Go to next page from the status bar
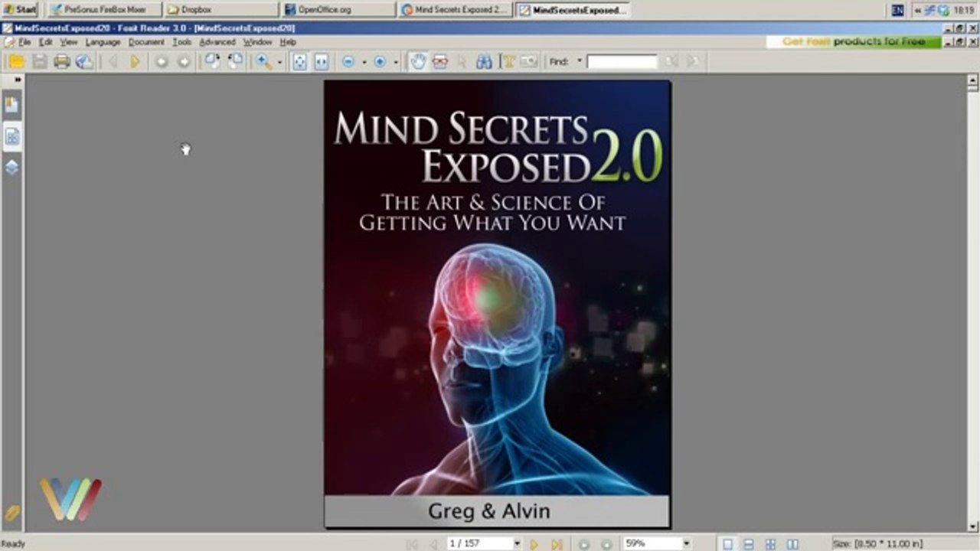This screenshot has width=980, height=551. tap(534, 543)
